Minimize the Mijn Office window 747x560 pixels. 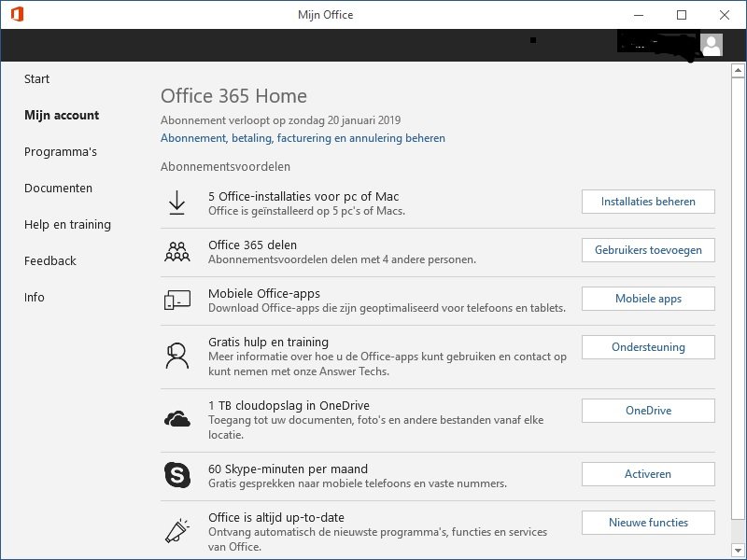(639, 15)
